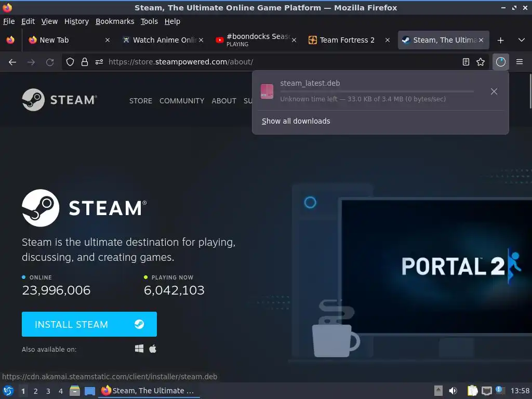Viewport: 532px width, 399px height.
Task: Click the Apple macOS platform icon
Action: (153, 349)
